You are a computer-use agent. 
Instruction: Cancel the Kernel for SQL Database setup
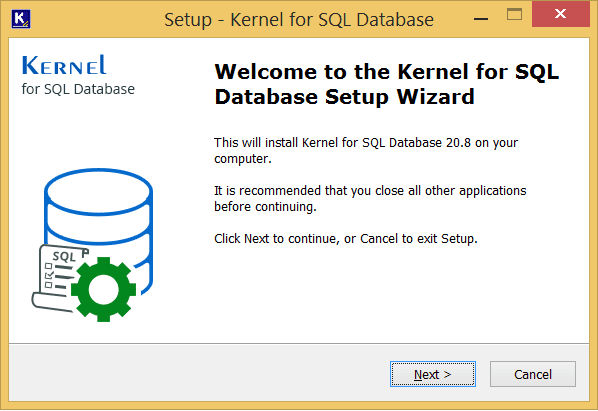point(533,374)
